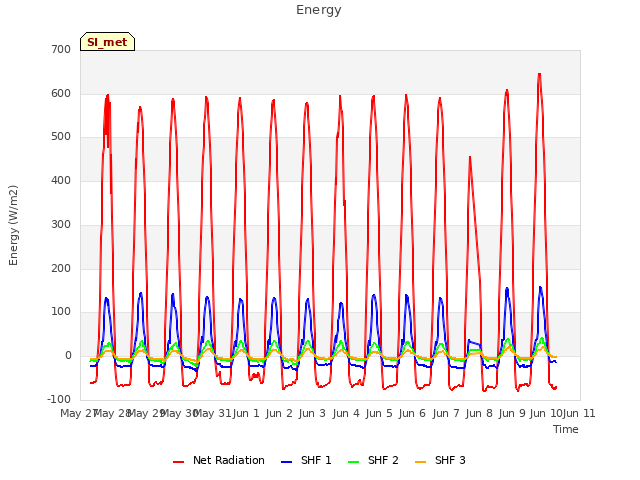This screenshot has width=640, height=480.
Task: Click the Energy (W/m2) y-axis label
Action: (13, 225)
